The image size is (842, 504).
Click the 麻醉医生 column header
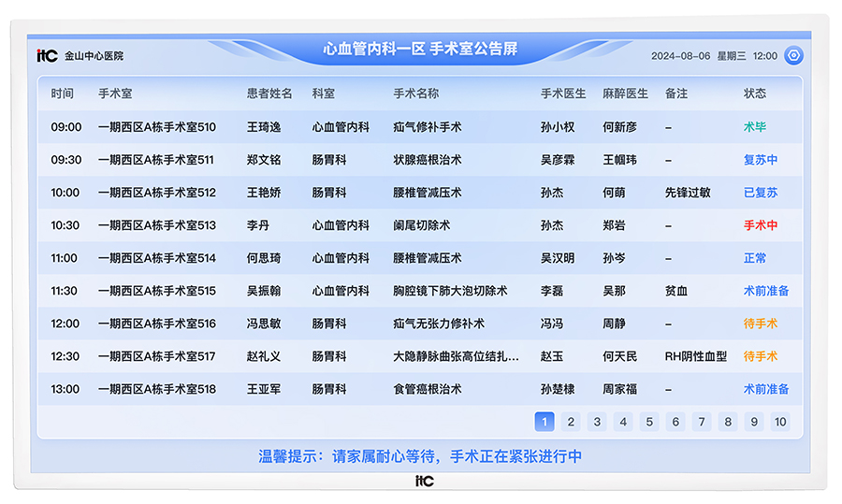pos(626,94)
